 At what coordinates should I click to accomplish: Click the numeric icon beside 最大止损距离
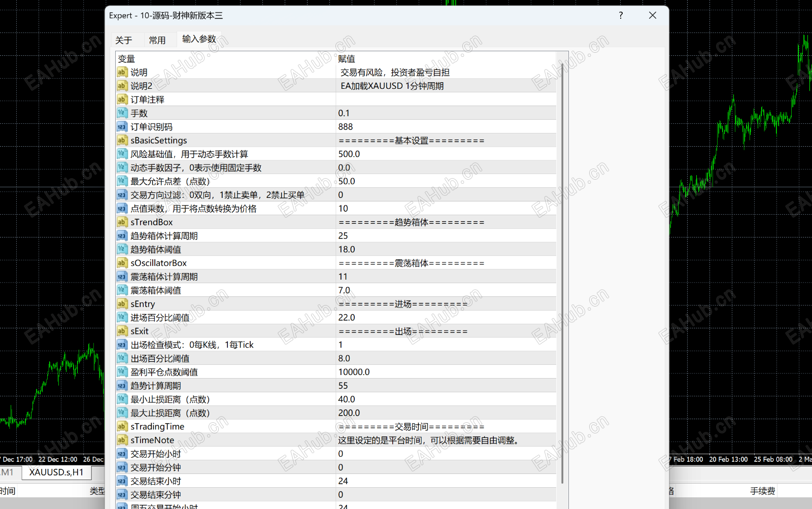[122, 413]
